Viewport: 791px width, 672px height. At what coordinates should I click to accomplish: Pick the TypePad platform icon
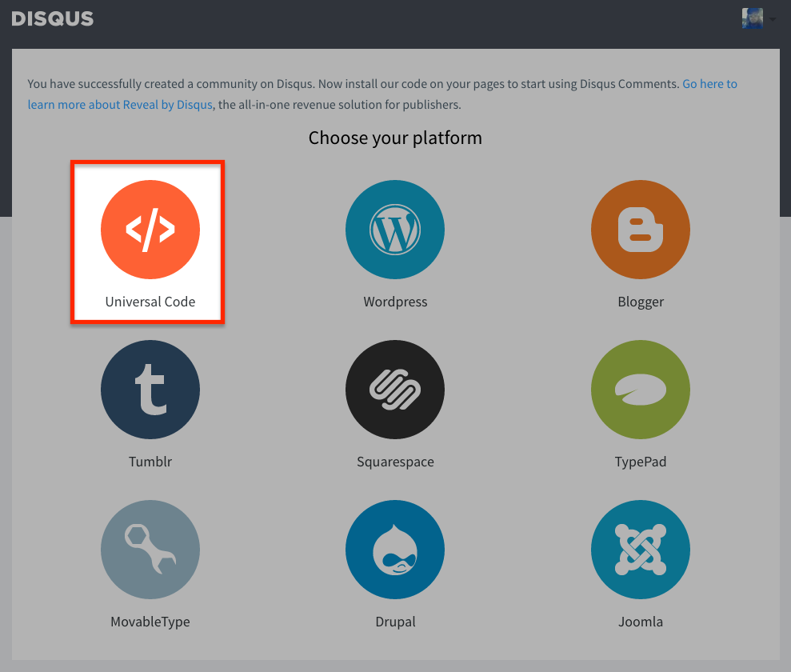(x=641, y=390)
